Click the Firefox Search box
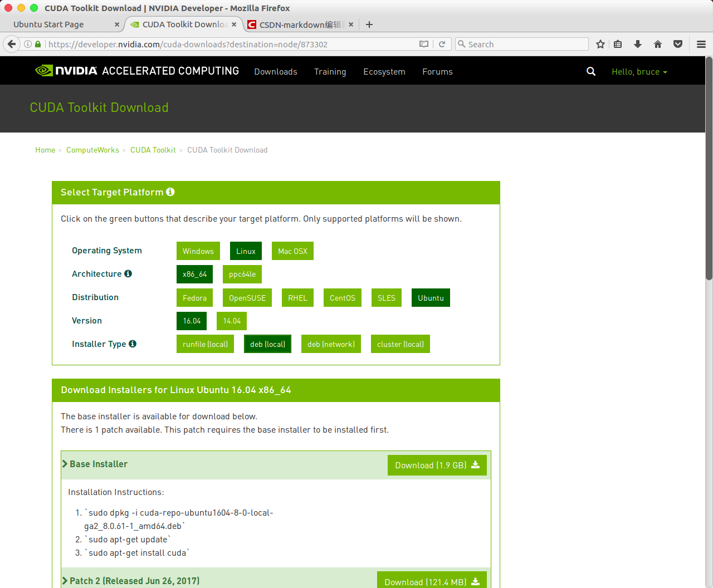 click(x=522, y=44)
